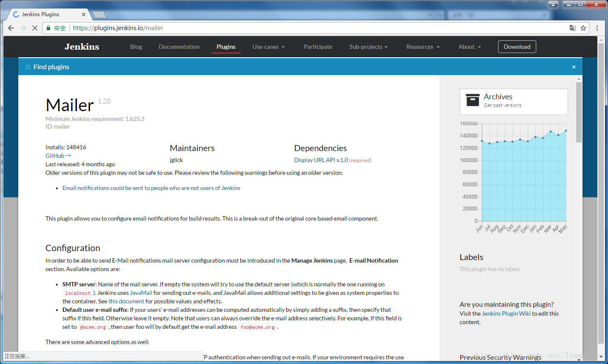Close the Jenkins Plugins tab
608x364 pixels.
pyautogui.click(x=84, y=14)
